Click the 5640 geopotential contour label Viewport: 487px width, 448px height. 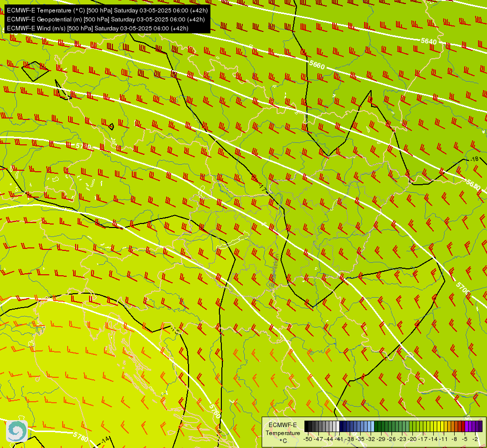pyautogui.click(x=429, y=41)
